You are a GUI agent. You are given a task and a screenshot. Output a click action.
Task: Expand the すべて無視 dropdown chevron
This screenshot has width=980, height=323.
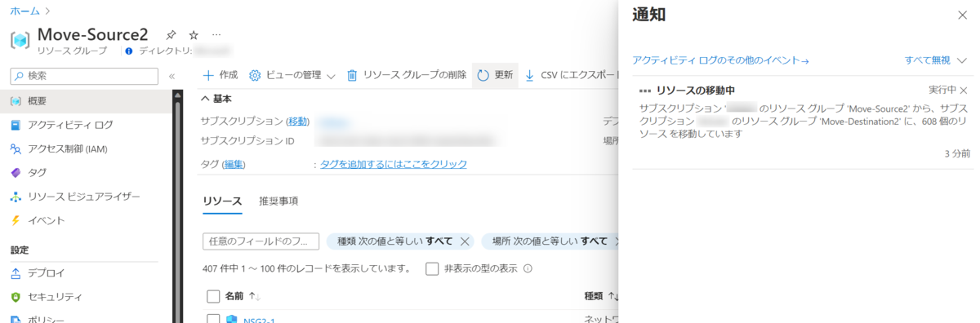pyautogui.click(x=961, y=60)
